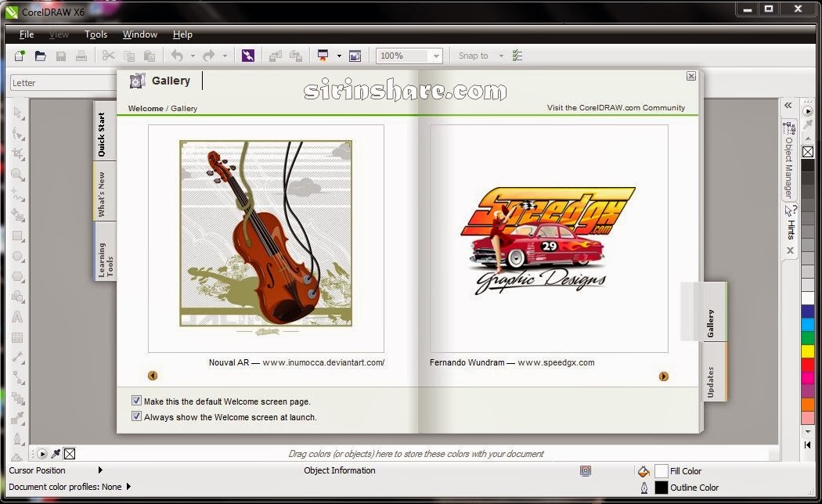Click the Search content icon
The height and width of the screenshot is (504, 822).
(248, 56)
